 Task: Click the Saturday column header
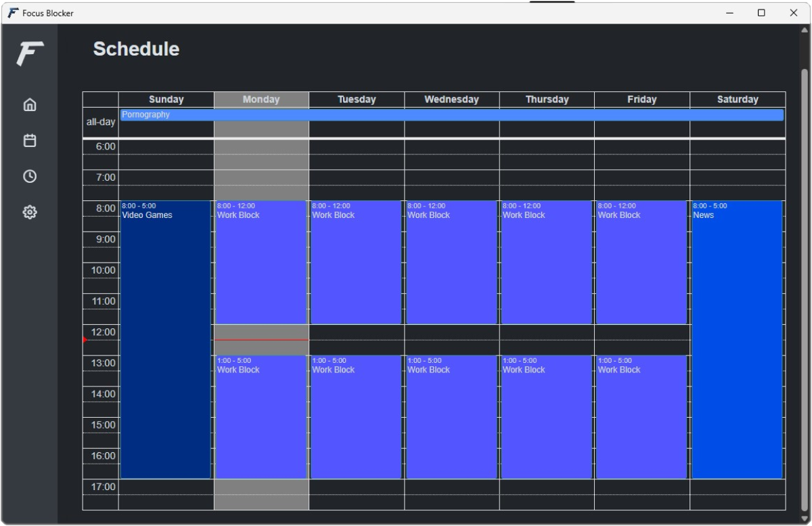tap(737, 100)
